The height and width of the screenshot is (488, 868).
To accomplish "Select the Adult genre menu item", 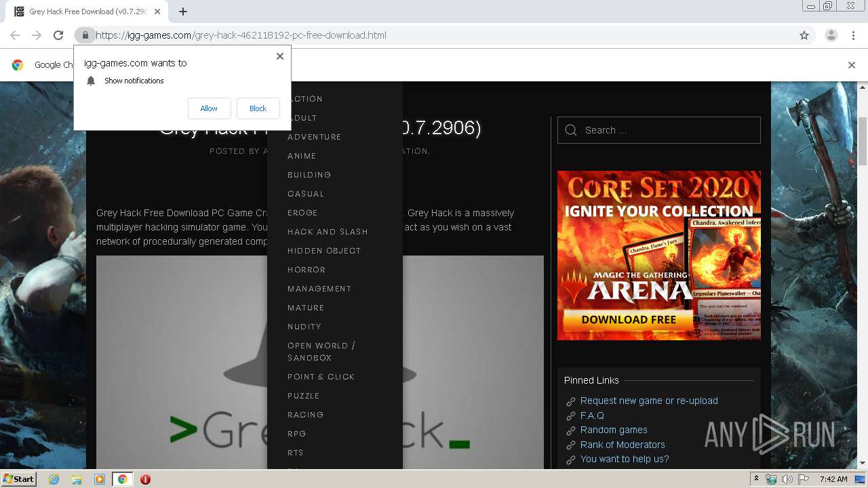I will (x=302, y=118).
